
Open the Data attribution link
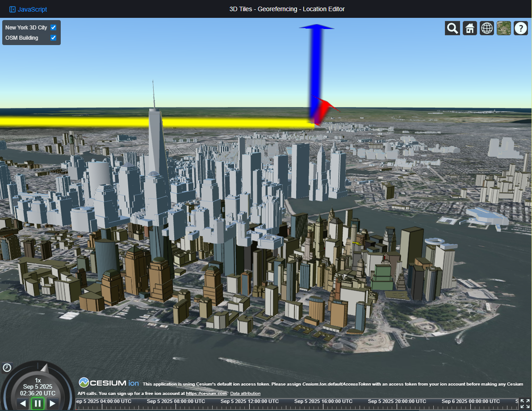click(x=245, y=394)
